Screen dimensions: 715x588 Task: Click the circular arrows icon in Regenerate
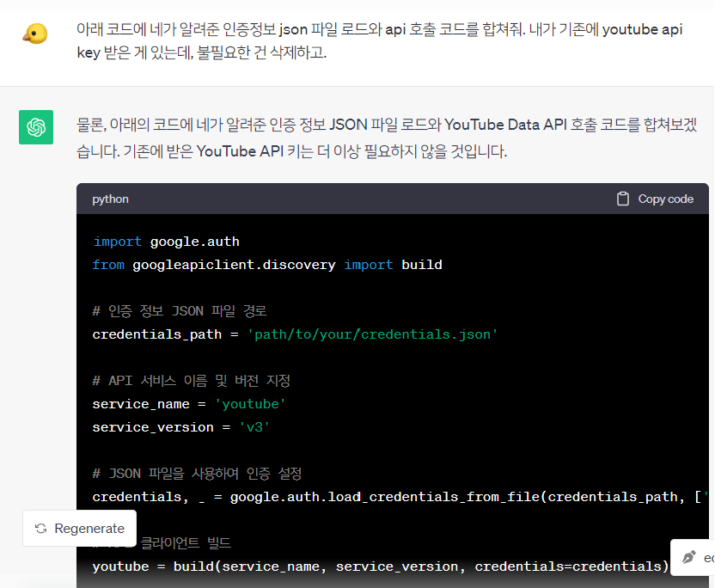click(x=41, y=528)
